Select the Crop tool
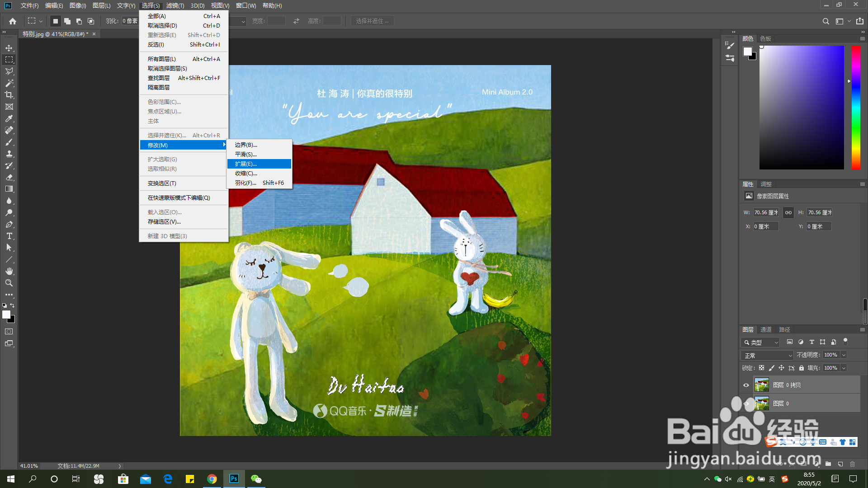The image size is (868, 488). click(9, 95)
